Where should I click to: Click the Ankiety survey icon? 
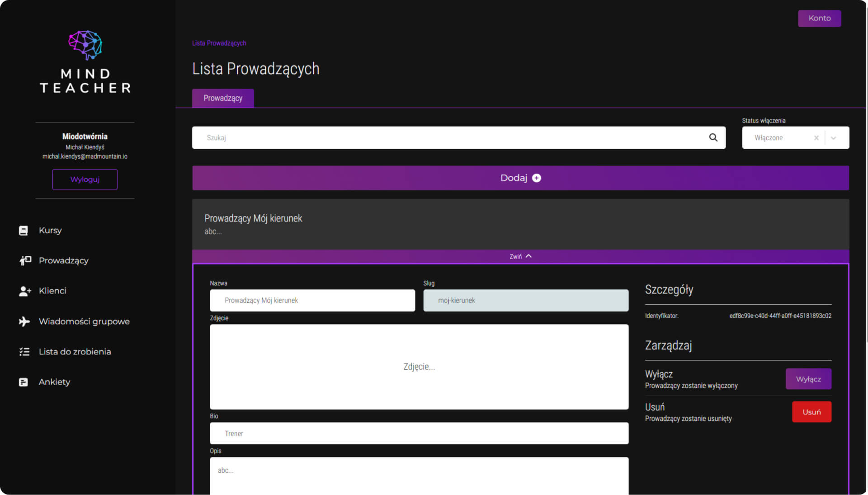tap(24, 382)
